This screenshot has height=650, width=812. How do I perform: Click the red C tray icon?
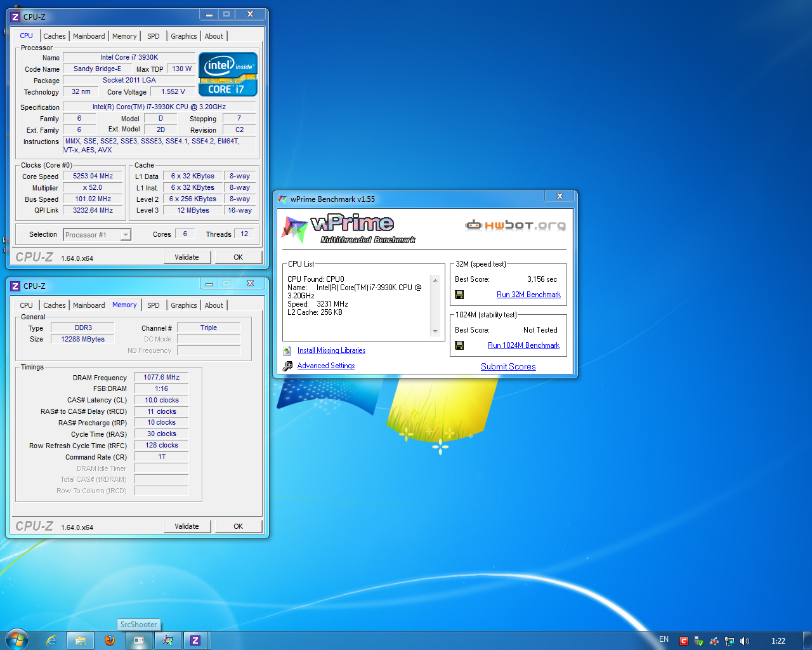click(684, 641)
